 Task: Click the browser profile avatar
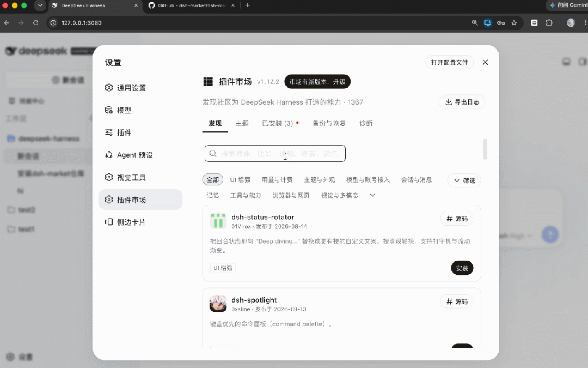(x=571, y=23)
